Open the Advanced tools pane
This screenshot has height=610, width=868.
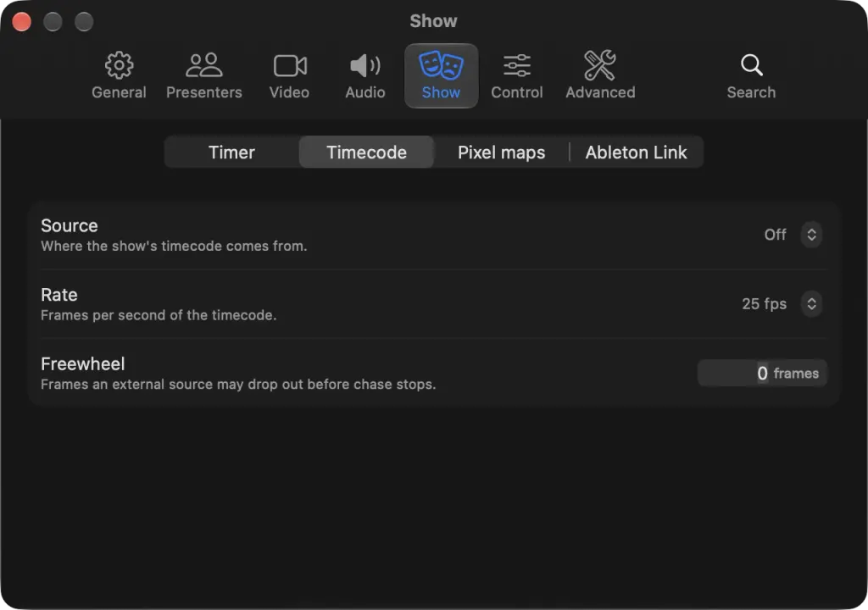pos(601,76)
